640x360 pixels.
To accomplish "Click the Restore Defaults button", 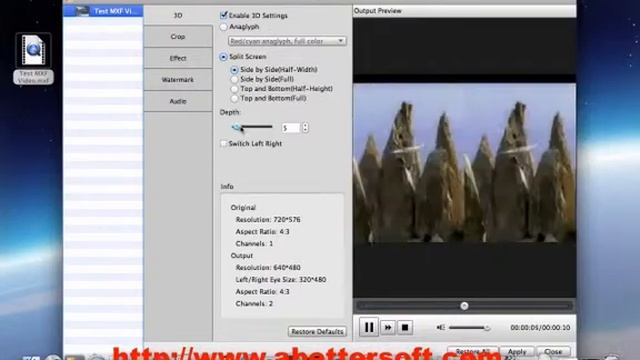I will [317, 332].
